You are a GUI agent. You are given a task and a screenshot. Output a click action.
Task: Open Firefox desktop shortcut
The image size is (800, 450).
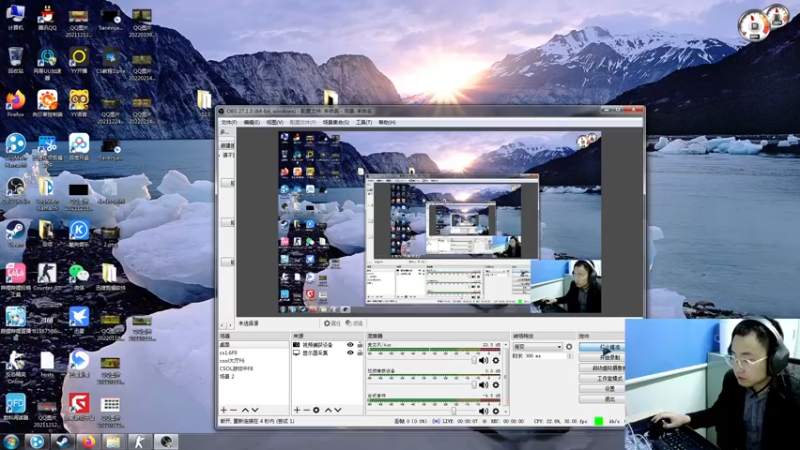coord(15,104)
